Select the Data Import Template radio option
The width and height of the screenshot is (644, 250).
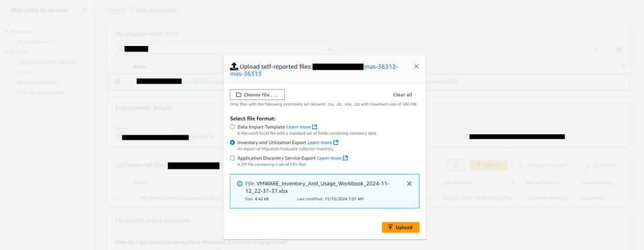[x=233, y=127]
